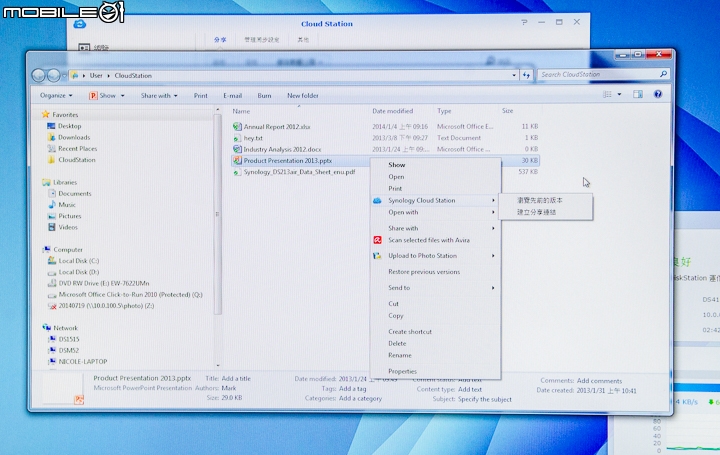
Task: Click the Local Disk (C:) drive icon
Action: coord(52,261)
